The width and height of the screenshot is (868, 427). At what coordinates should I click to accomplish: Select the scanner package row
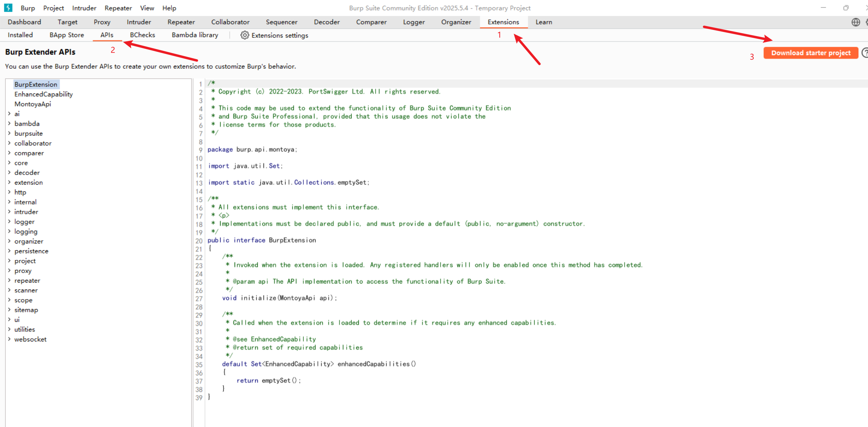click(26, 290)
